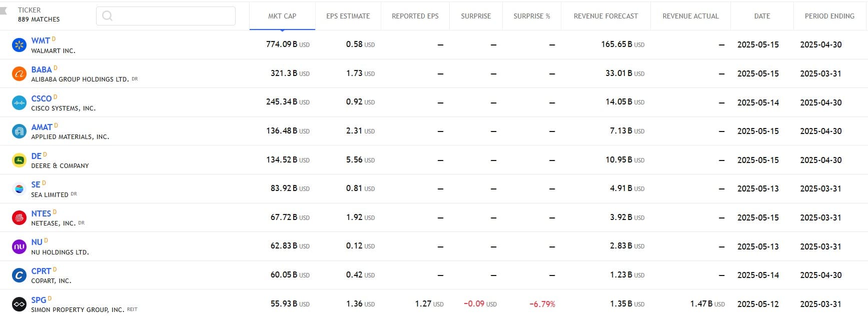Open the DE ticker link
The height and width of the screenshot is (317, 868).
(37, 156)
